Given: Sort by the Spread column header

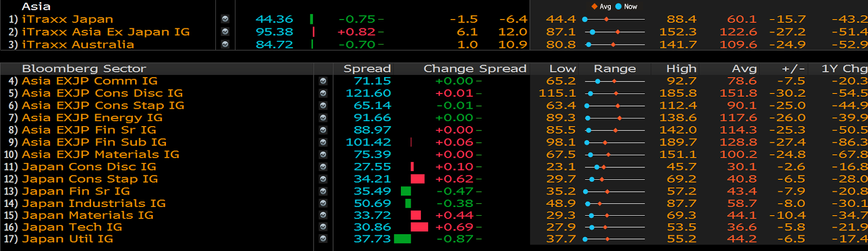Looking at the screenshot, I should click(x=367, y=68).
